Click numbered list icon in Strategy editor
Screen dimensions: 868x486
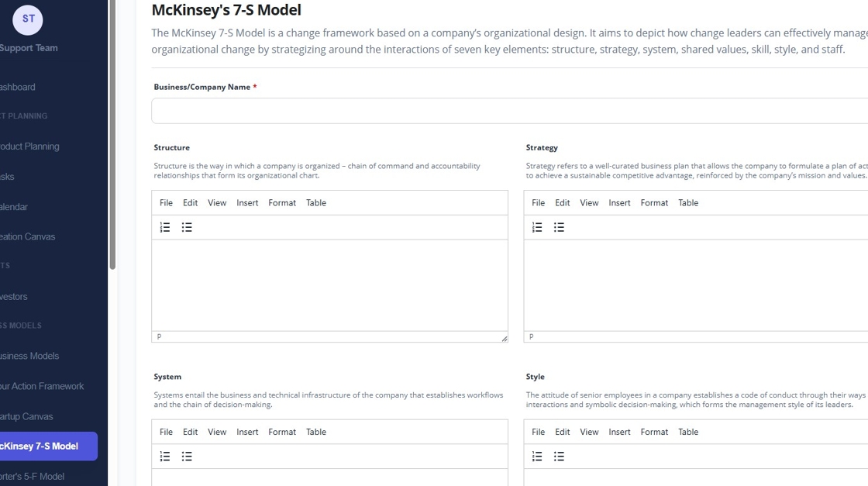click(x=537, y=227)
